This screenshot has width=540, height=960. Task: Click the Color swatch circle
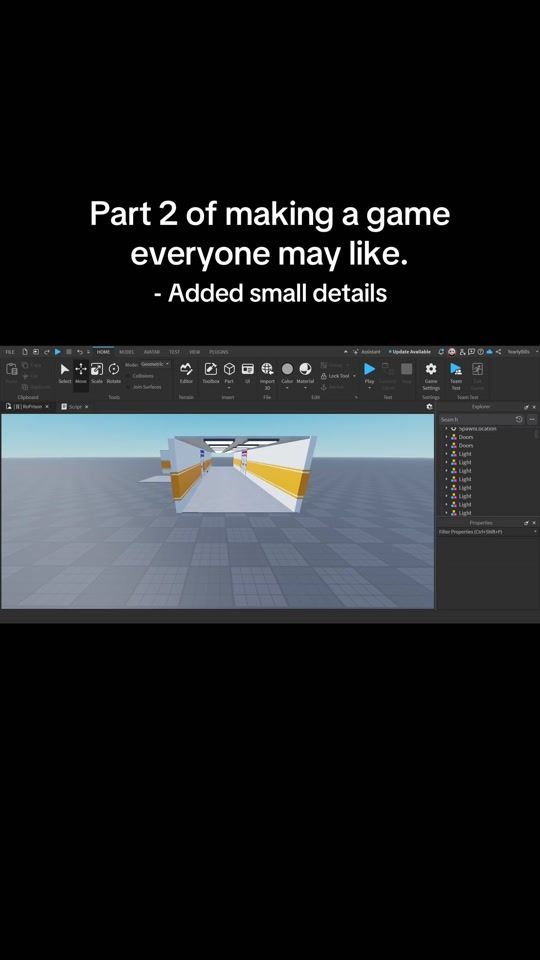[x=287, y=369]
